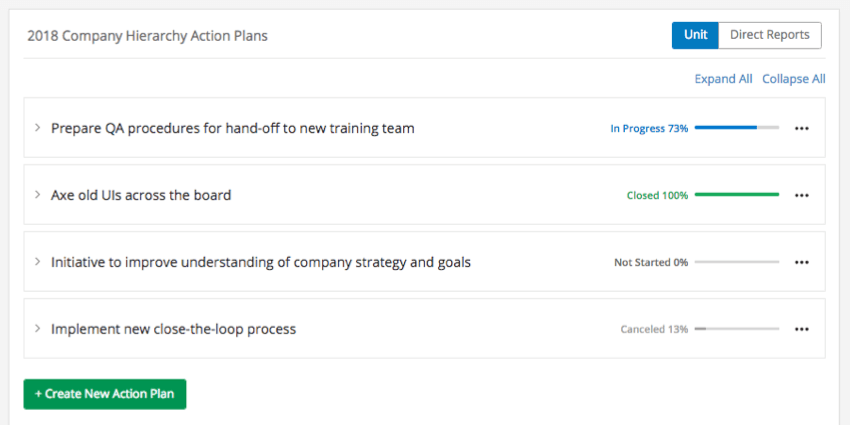Open ellipsis menu for company strategy initiative
Image resolution: width=850 pixels, height=425 pixels.
(801, 262)
